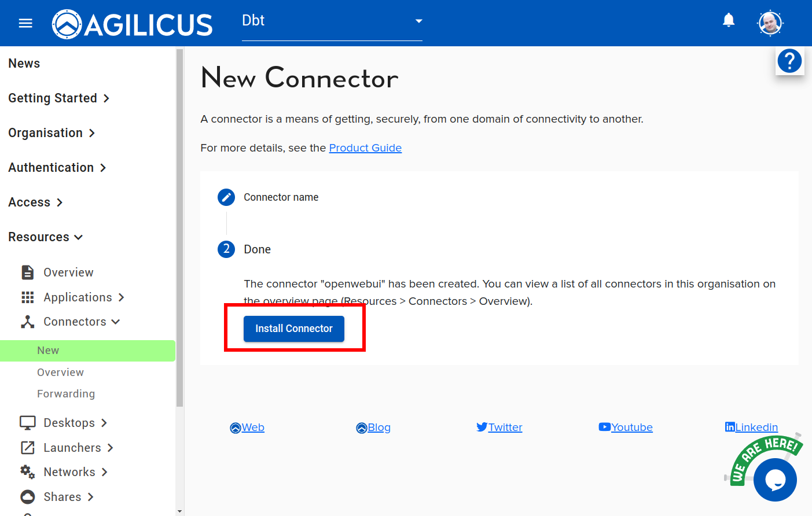812x516 pixels.
Task: Collapse the Resources section
Action: tap(46, 237)
